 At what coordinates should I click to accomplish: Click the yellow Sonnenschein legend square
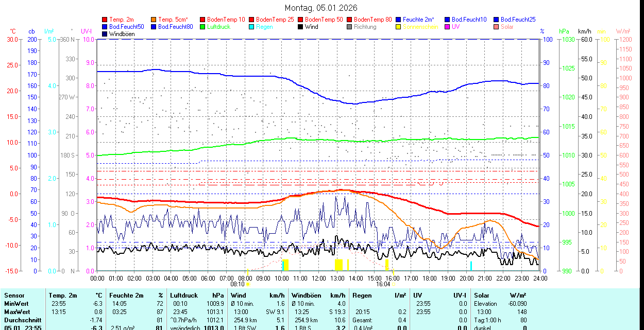[x=399, y=27]
